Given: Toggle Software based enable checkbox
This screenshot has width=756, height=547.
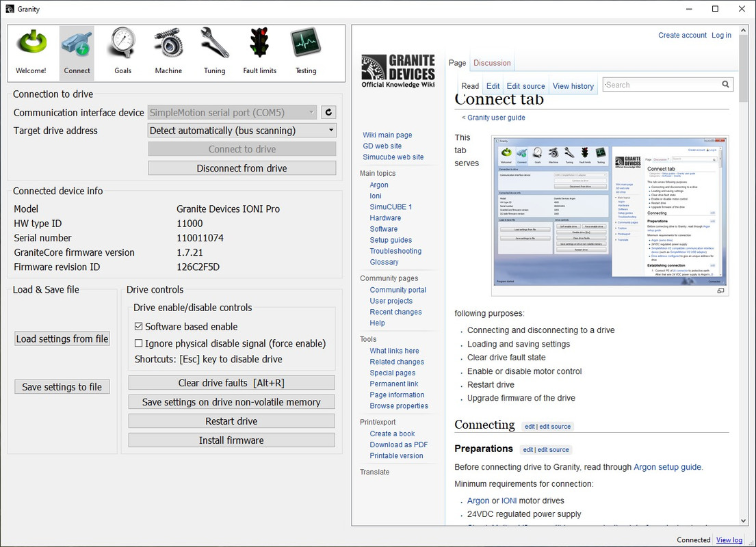Looking at the screenshot, I should pos(138,326).
